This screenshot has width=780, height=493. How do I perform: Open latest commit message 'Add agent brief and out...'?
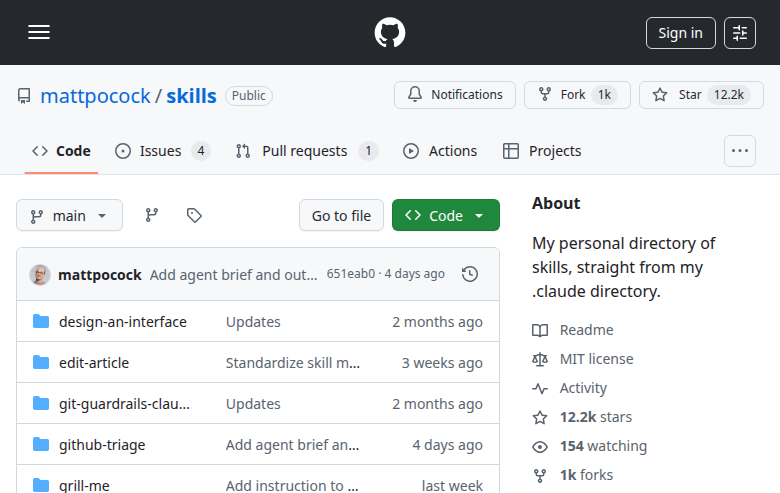[x=233, y=275]
